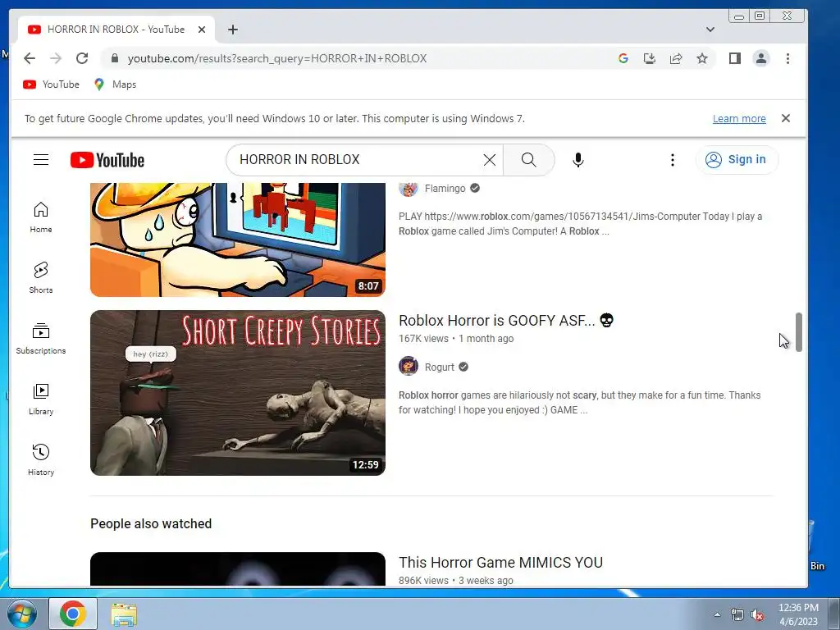Click the Jim's Computer video description text
840x630 pixels.
click(x=580, y=224)
